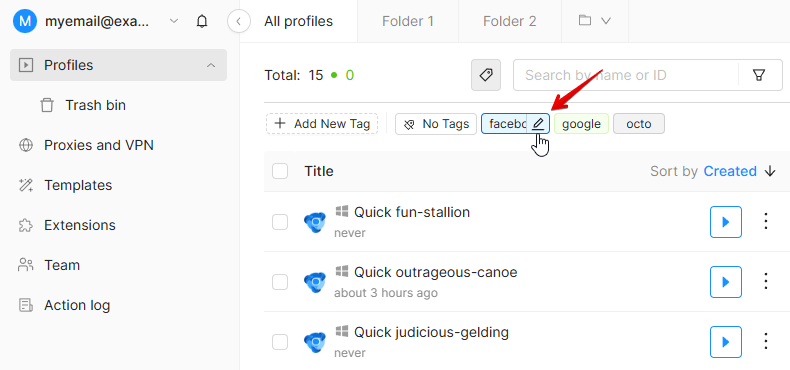Focus the Search by name or ID field
Image resolution: width=790 pixels, height=370 pixels.
[x=625, y=75]
